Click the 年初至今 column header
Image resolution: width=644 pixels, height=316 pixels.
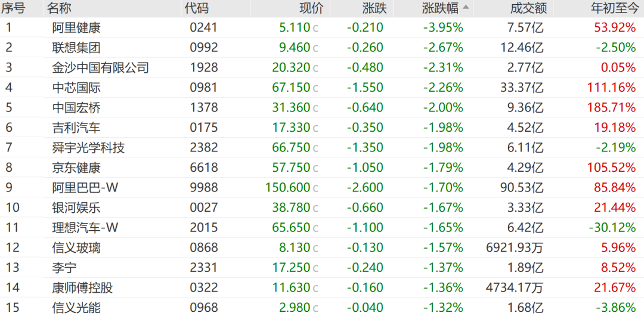point(612,8)
